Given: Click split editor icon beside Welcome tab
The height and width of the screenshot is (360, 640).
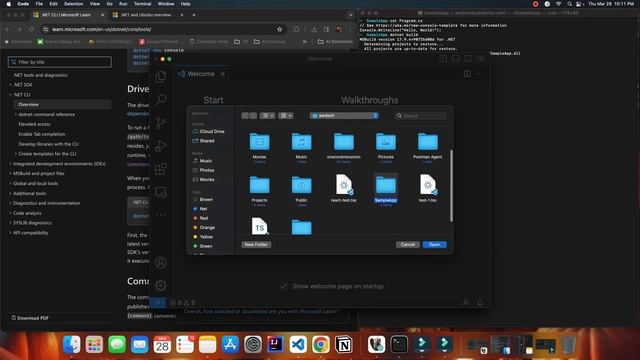Looking at the screenshot, I should [x=467, y=74].
